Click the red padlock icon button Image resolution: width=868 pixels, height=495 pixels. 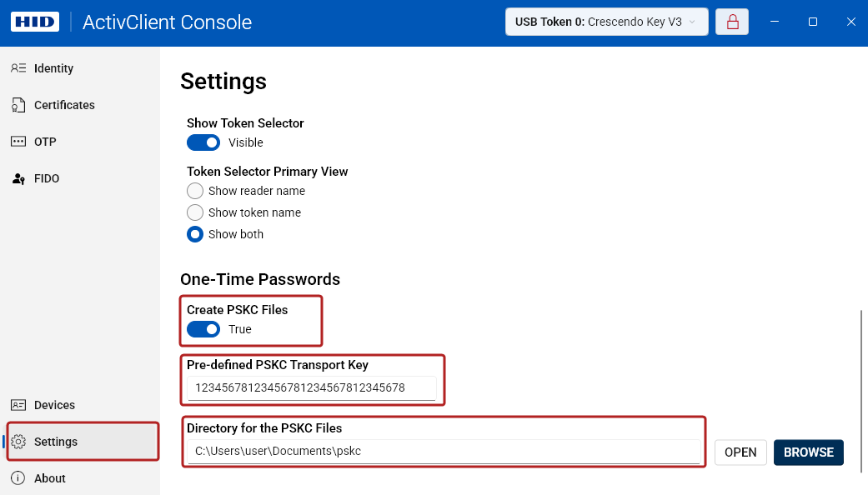(732, 22)
